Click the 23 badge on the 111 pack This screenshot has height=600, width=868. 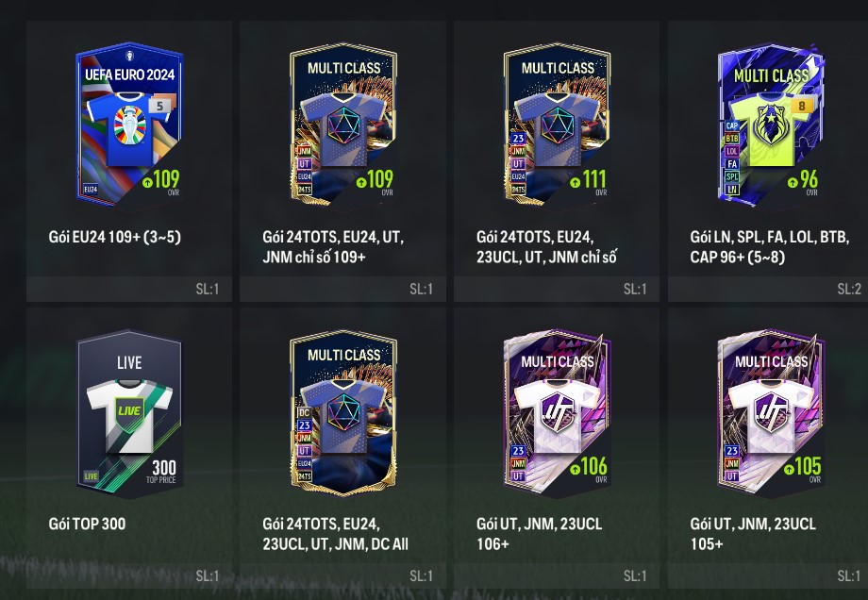click(x=518, y=139)
